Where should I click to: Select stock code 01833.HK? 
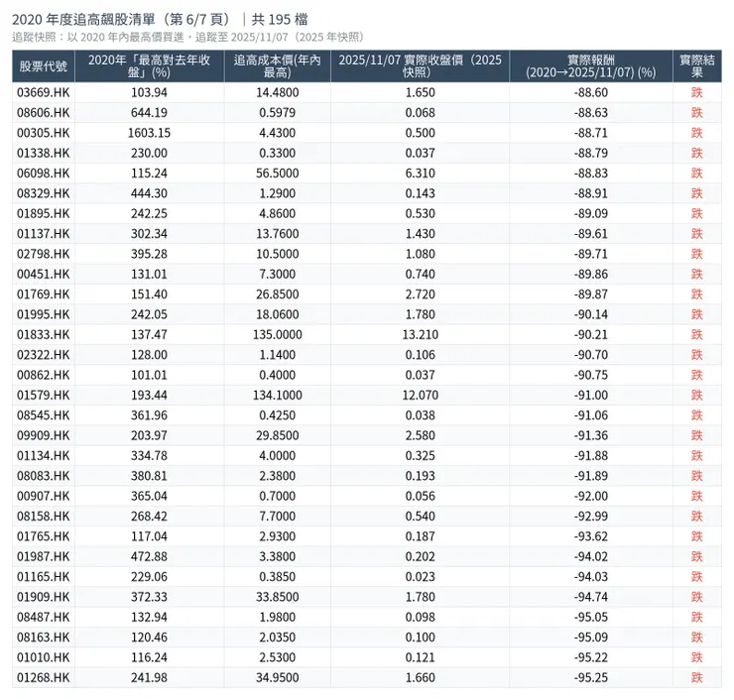point(43,334)
